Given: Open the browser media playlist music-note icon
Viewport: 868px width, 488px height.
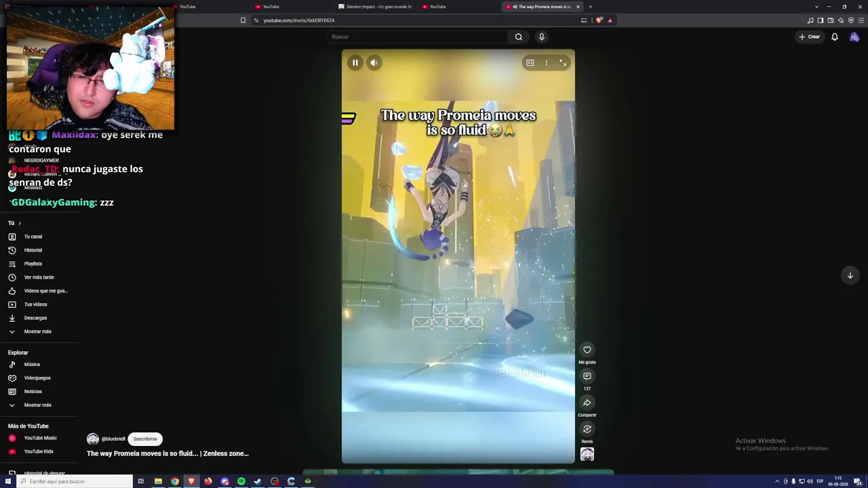Looking at the screenshot, I should (x=810, y=20).
